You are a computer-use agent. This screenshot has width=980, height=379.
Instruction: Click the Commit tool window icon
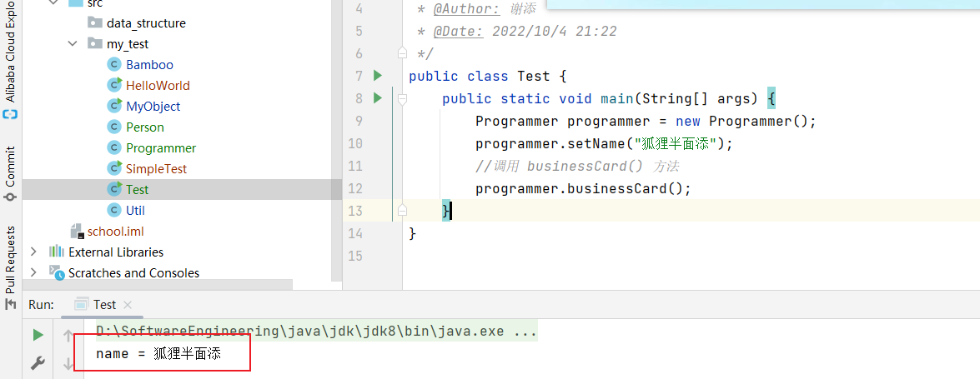click(x=11, y=197)
